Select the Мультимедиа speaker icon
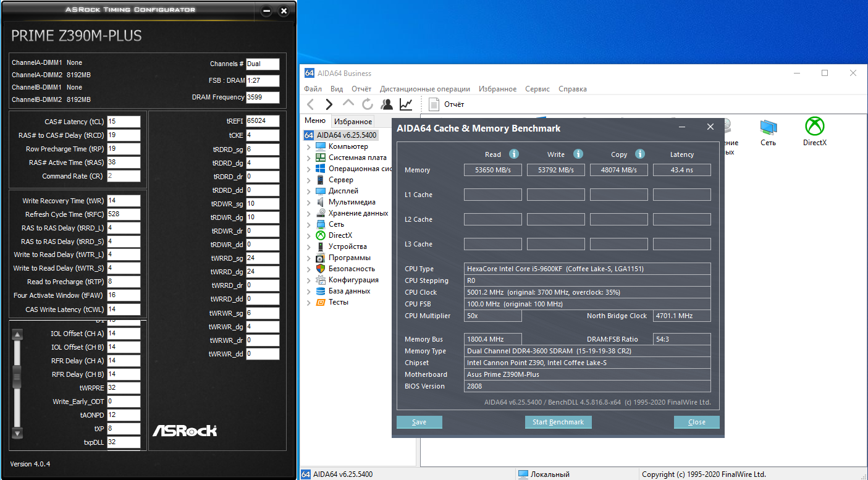 click(320, 202)
